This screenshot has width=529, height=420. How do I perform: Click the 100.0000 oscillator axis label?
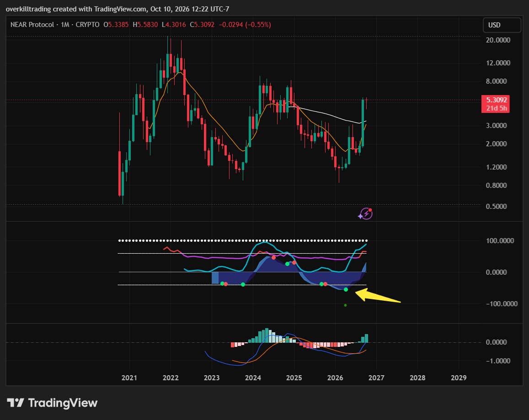[x=500, y=240]
